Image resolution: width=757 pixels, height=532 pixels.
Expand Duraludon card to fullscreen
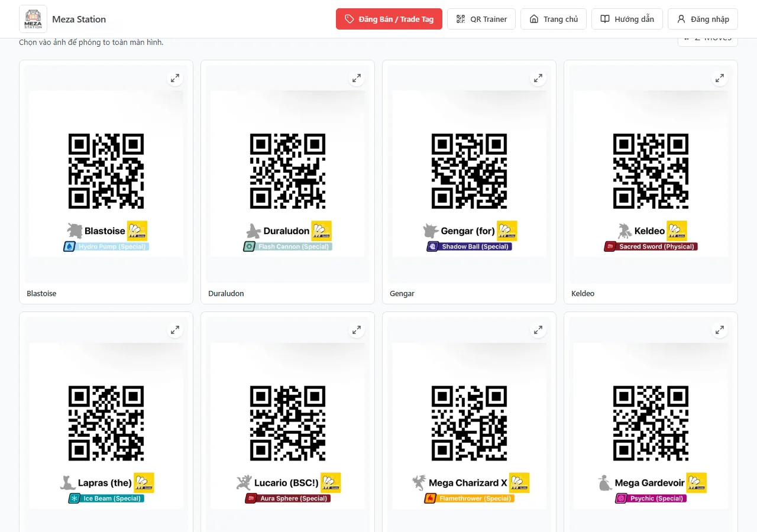tap(357, 78)
